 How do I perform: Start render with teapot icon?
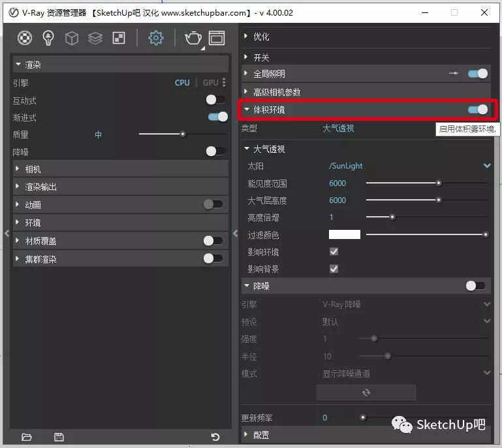(193, 38)
